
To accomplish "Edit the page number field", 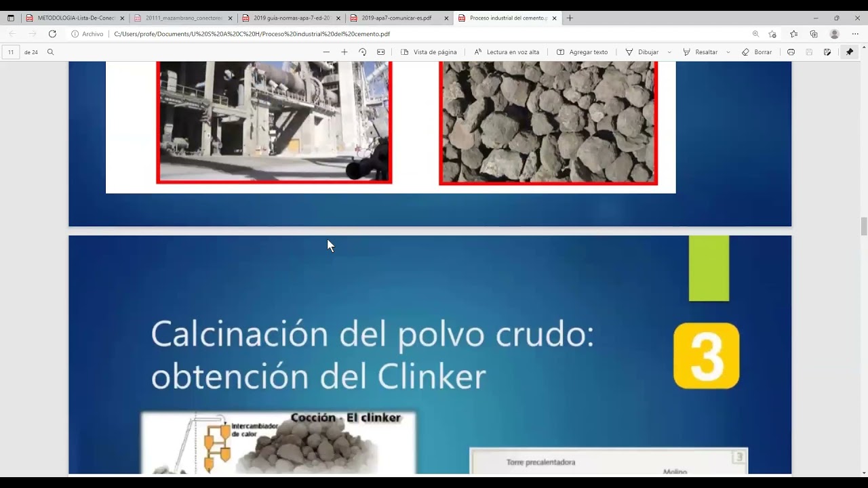I will coord(11,52).
